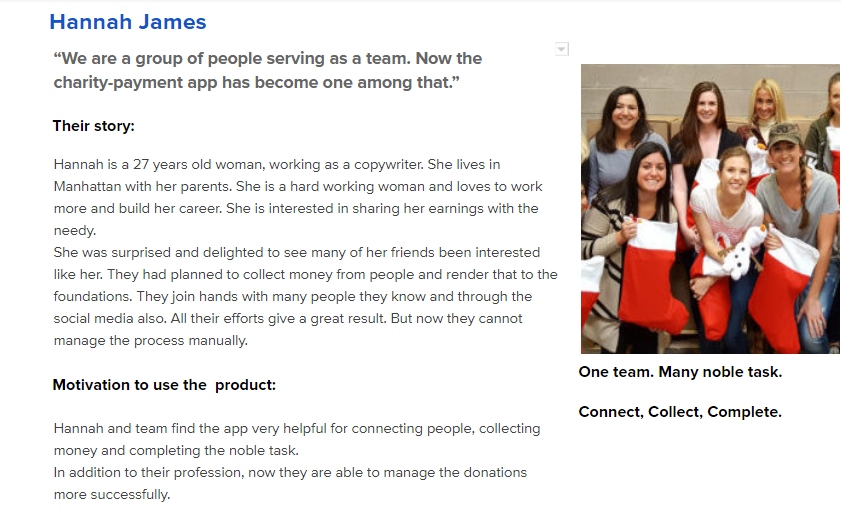Click the text 'more successfully.' at the bottom

112,494
